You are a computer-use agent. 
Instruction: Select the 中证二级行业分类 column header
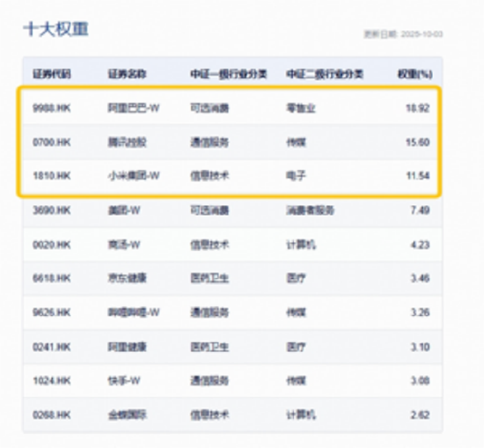coord(325,74)
